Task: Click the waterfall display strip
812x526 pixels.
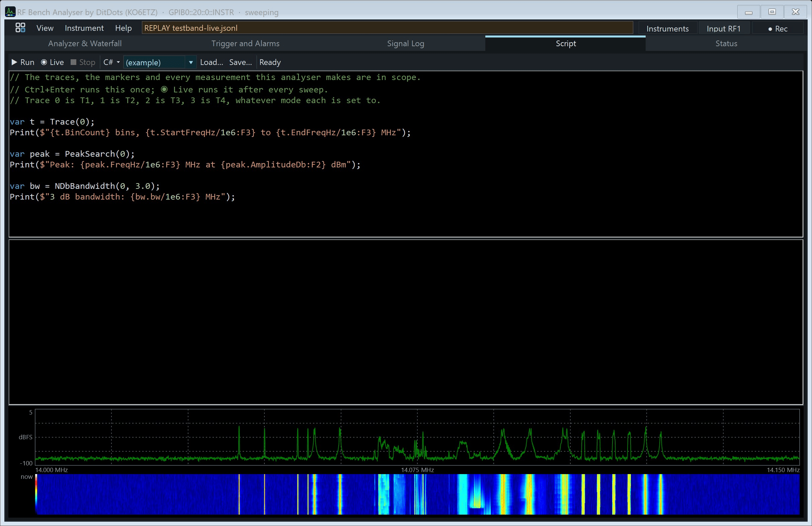Action: click(417, 494)
